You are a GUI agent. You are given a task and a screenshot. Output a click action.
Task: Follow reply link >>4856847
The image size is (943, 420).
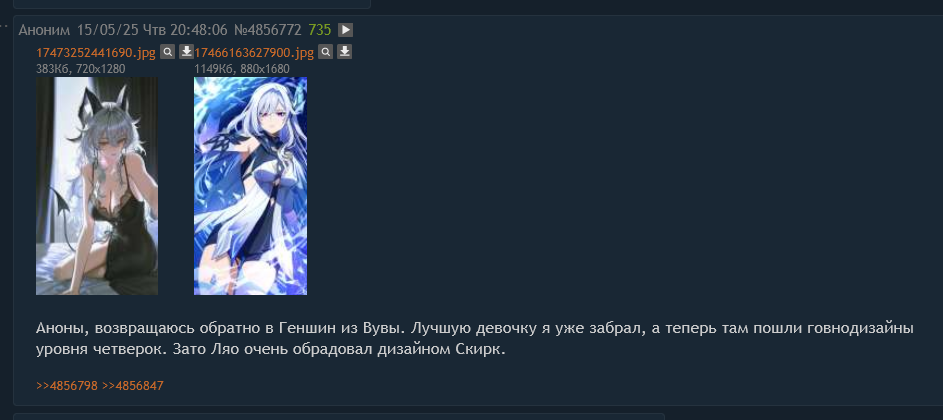click(x=133, y=385)
